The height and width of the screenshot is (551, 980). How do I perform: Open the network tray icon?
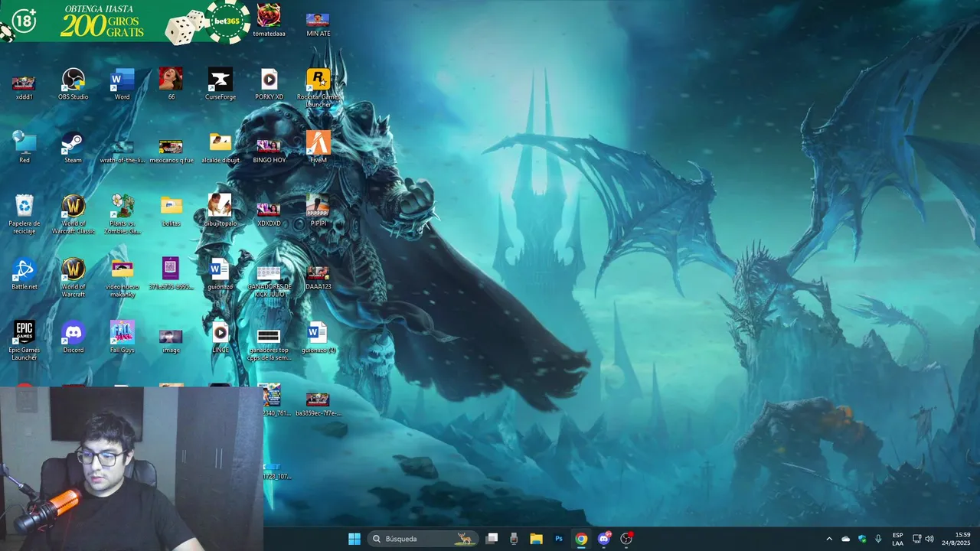tap(917, 539)
